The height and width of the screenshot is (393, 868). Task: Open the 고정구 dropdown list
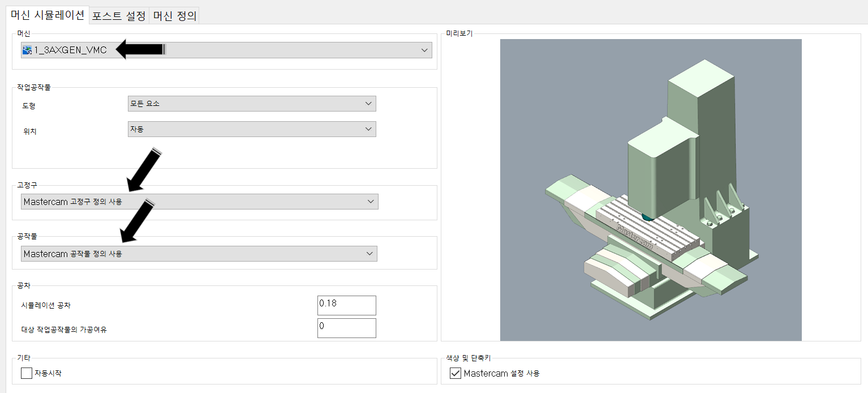tap(200, 202)
